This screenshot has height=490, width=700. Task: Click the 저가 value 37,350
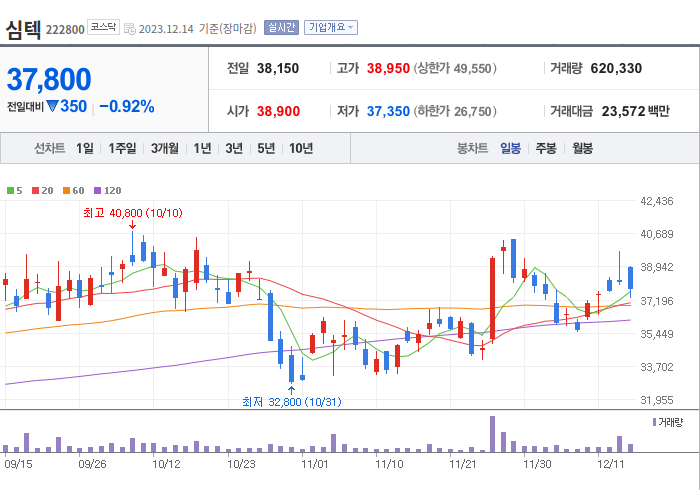pos(388,111)
